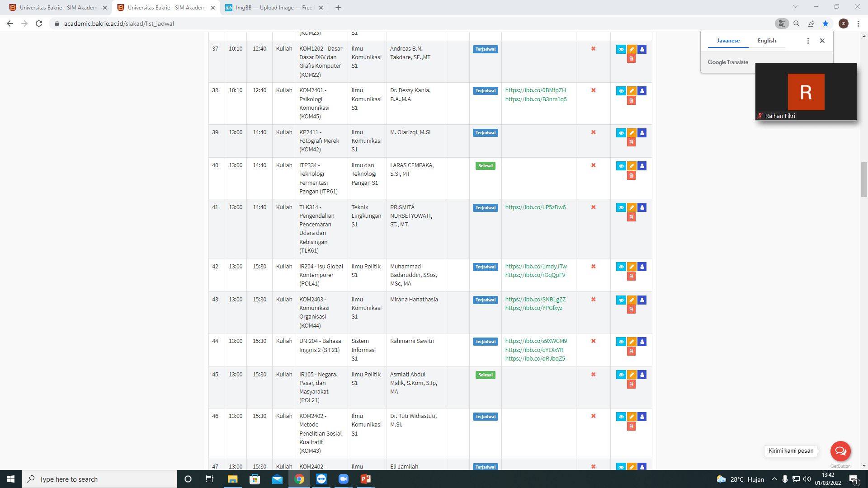The width and height of the screenshot is (868, 488).
Task: Click the dark blue user icon in row 43
Action: (x=642, y=300)
